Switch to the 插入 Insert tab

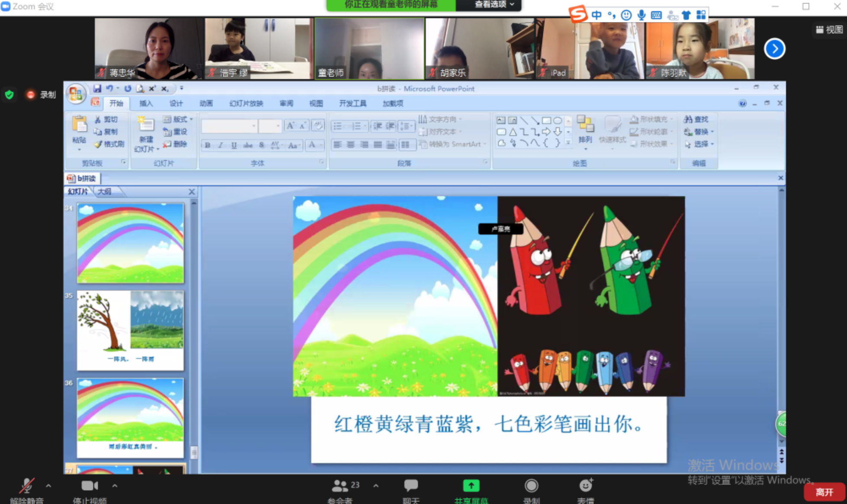pos(146,103)
